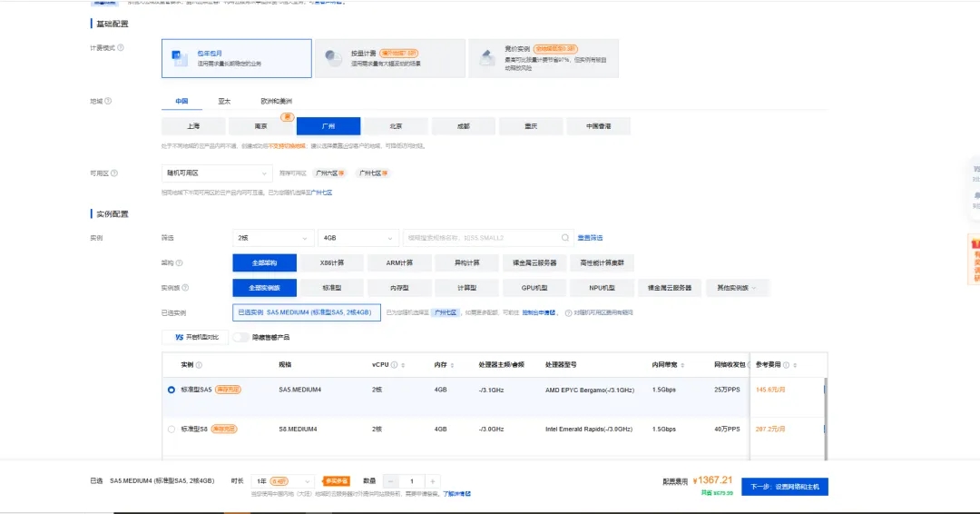Open the 2核 CPU filter dropdown
The width and height of the screenshot is (980, 514).
click(x=273, y=238)
